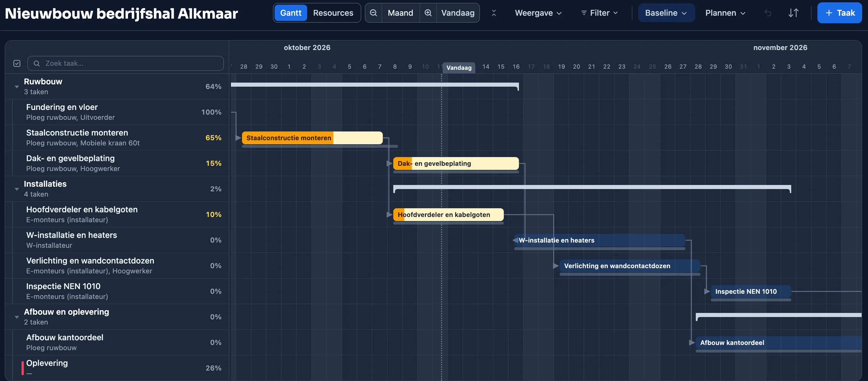Collapse the Ruwbouw group
The image size is (868, 381).
coord(17,87)
